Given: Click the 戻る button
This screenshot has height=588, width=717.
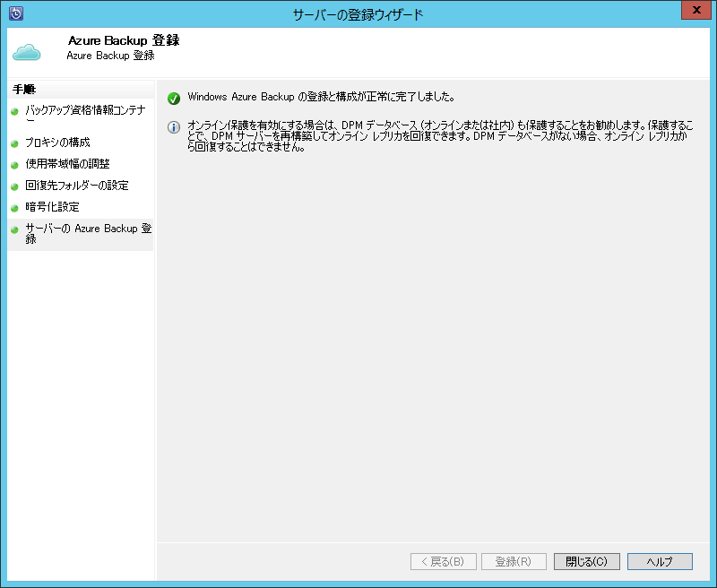Looking at the screenshot, I should (x=443, y=561).
